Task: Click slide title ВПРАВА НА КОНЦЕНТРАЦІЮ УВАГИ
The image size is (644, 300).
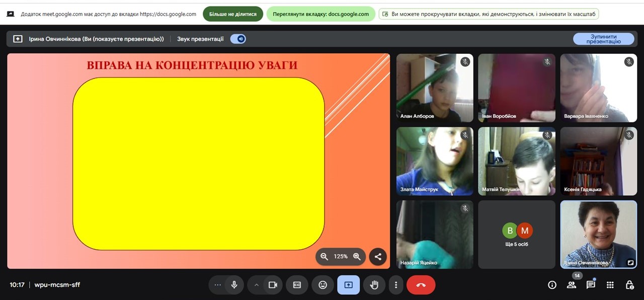Action: [x=192, y=65]
